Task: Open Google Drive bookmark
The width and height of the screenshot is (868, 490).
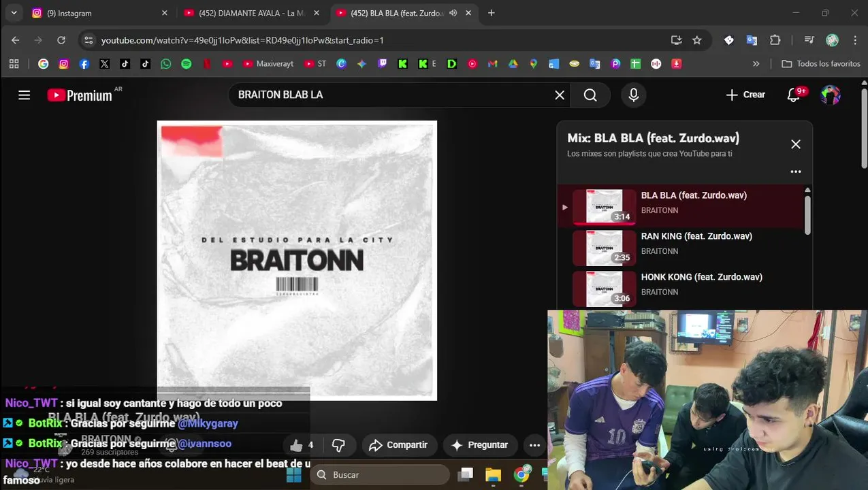Action: pos(513,64)
